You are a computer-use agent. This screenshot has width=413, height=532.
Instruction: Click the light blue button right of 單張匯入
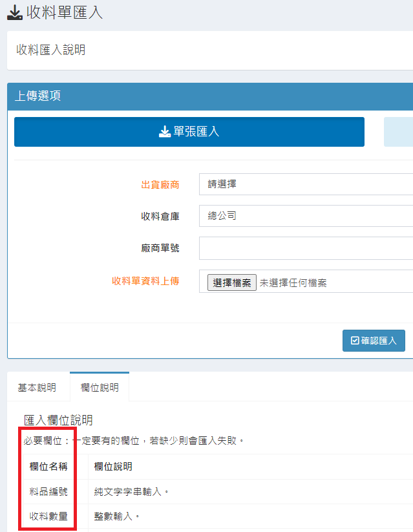pos(398,132)
